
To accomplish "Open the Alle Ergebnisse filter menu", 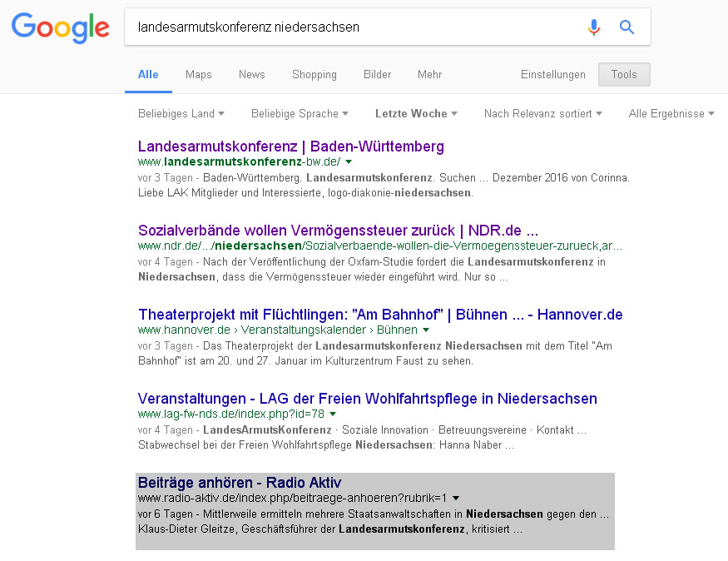I will [671, 113].
